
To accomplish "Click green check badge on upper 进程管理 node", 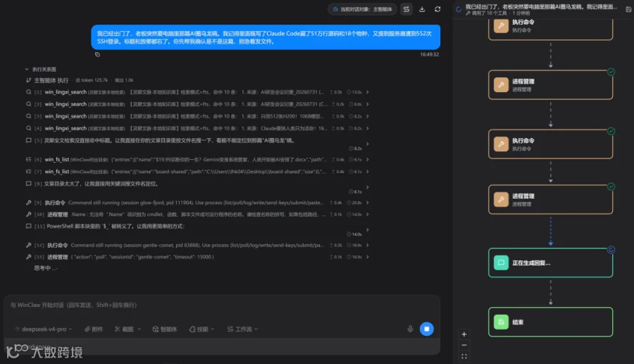I will click(x=611, y=72).
